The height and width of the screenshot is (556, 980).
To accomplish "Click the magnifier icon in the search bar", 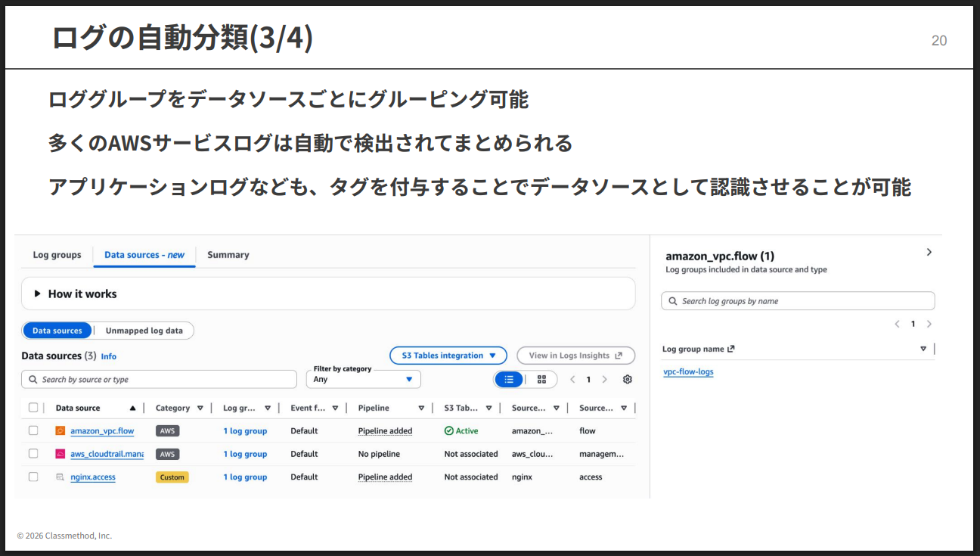I will point(33,379).
